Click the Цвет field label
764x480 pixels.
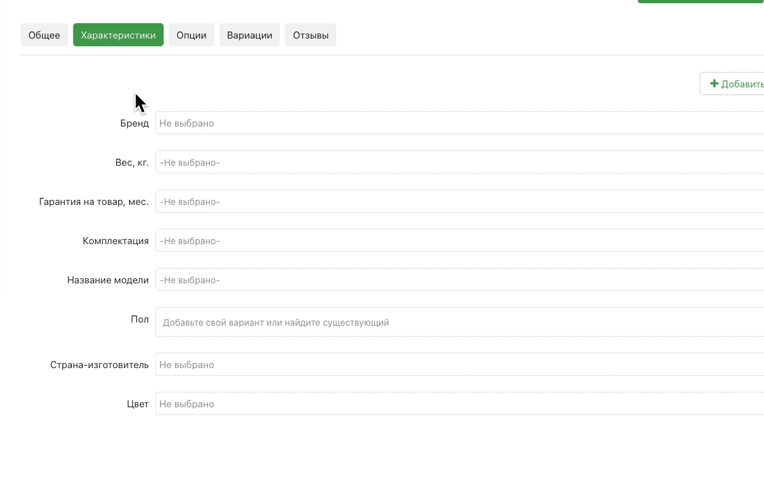[x=137, y=404]
